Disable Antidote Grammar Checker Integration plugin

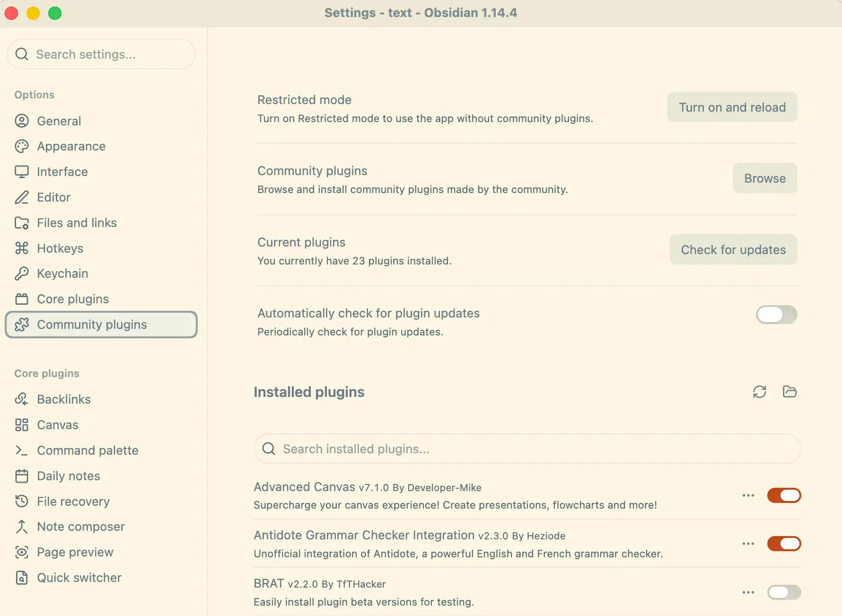coord(784,544)
